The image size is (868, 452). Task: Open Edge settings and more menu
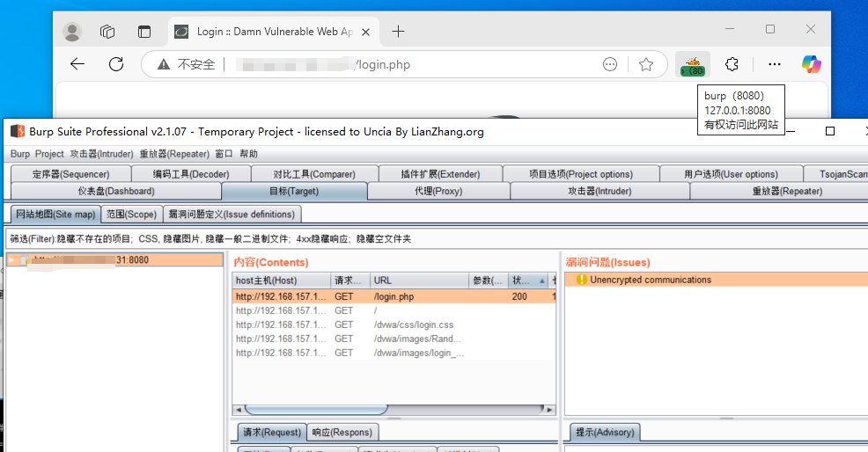pyautogui.click(x=775, y=64)
